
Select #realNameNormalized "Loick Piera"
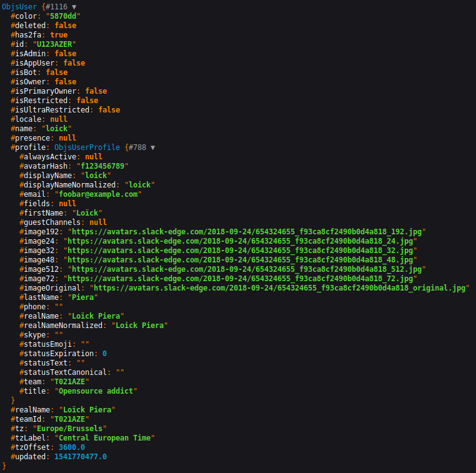(x=140, y=326)
